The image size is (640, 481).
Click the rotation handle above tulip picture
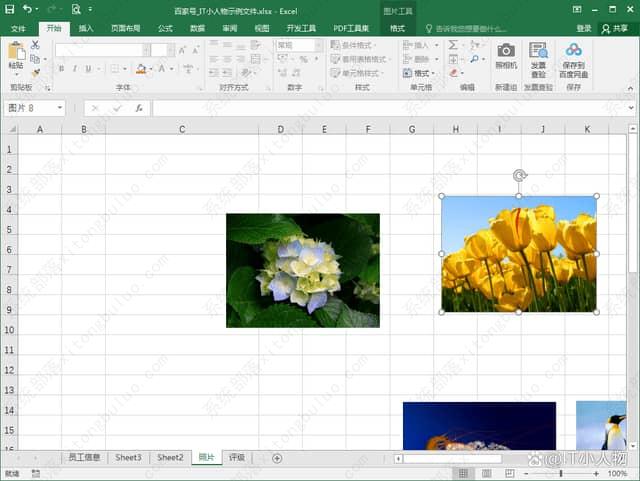click(x=519, y=176)
